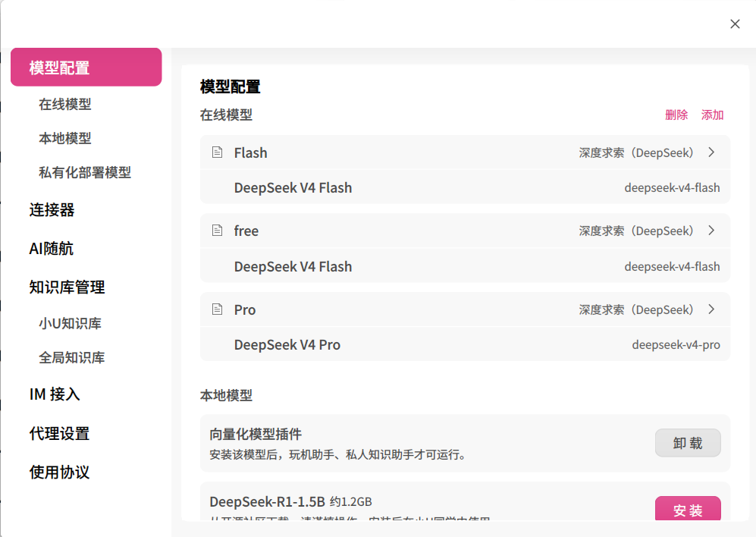Open the 模型配置 sidebar section
The height and width of the screenshot is (537, 756).
point(86,67)
